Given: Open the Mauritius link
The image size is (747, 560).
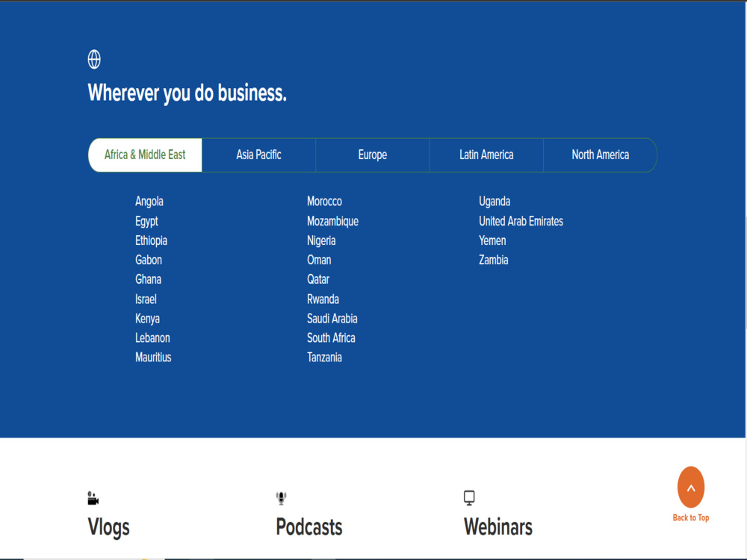Looking at the screenshot, I should [x=153, y=358].
